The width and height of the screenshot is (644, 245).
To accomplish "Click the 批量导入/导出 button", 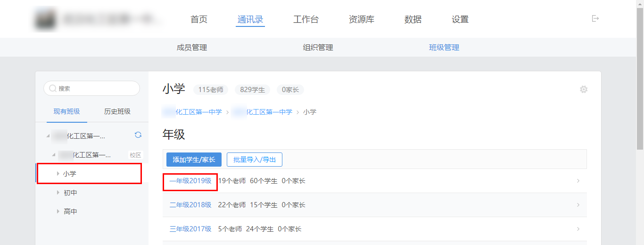I will point(255,160).
